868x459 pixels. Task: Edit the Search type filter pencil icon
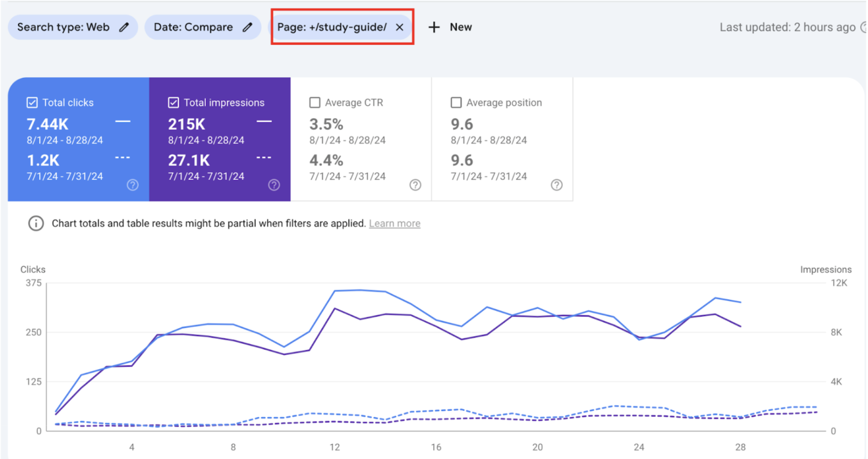pyautogui.click(x=124, y=27)
